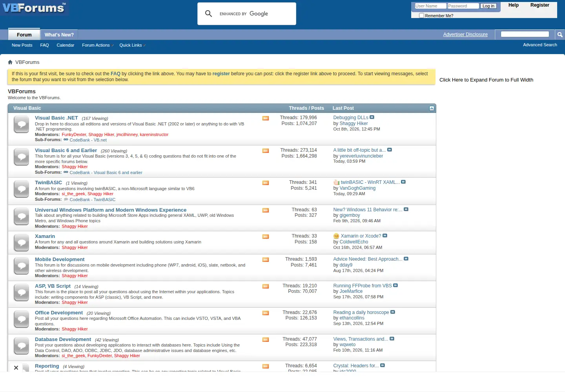Open CodeBank - TwinBASIC sub-forum
Viewport: 565px width, 392px height.
pos(93,200)
